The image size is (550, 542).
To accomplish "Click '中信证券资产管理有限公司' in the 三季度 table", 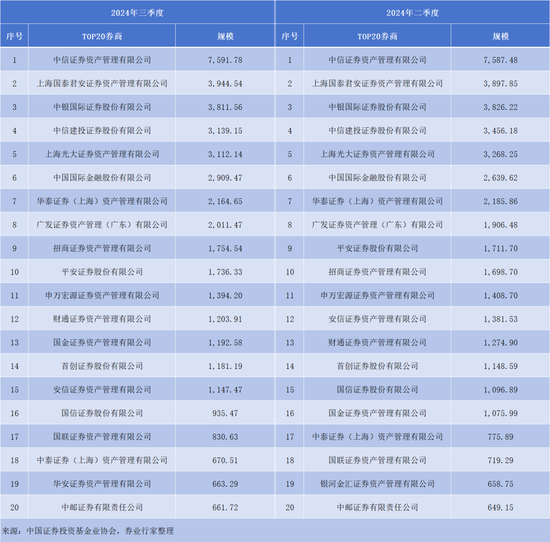I will pos(102,60).
